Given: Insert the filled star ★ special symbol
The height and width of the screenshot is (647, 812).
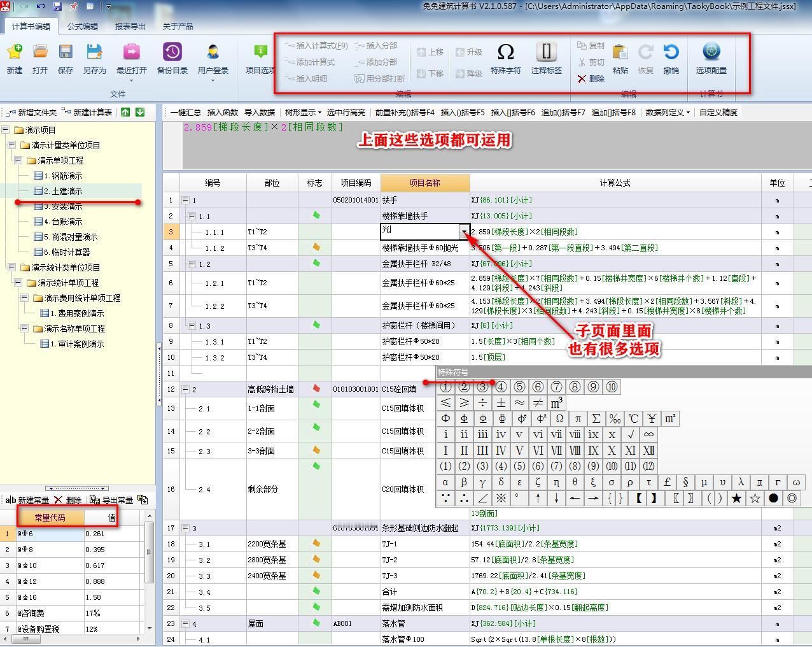Looking at the screenshot, I should (736, 499).
